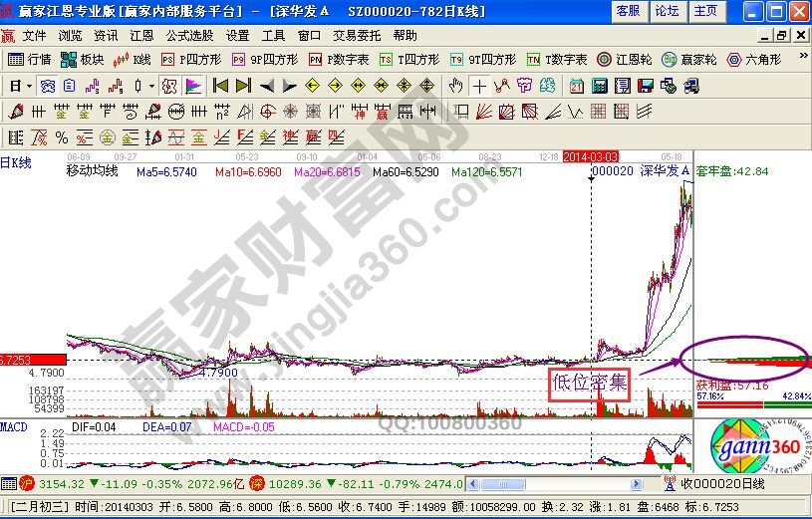
Task: Click the percent sign tool icon
Action: tap(62, 136)
